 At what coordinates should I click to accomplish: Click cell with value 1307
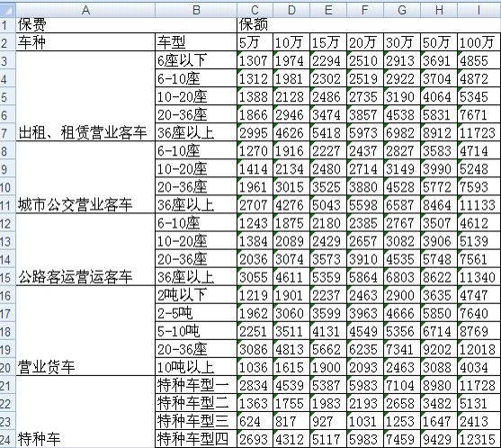tap(255, 60)
